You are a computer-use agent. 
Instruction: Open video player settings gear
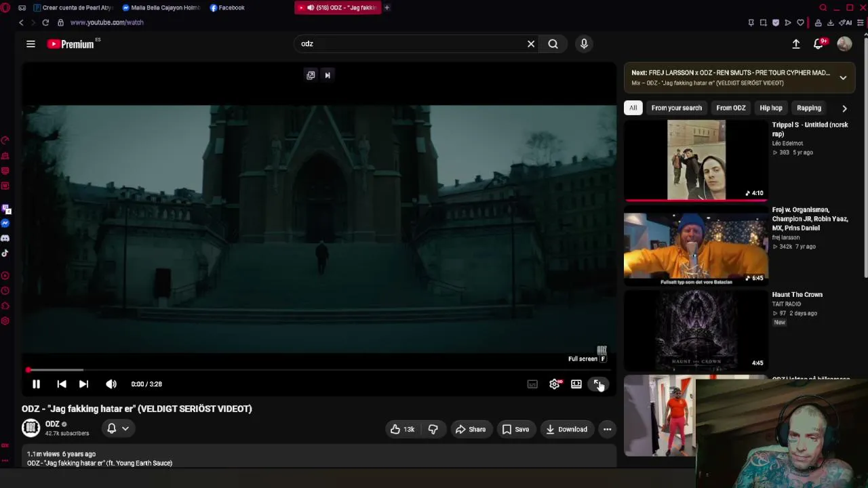(555, 384)
